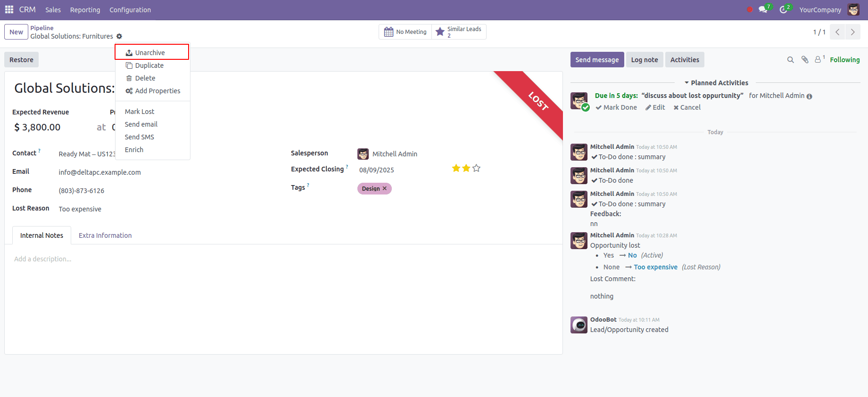
Task: Open the Mitchell Admin user avatar menu
Action: (853, 9)
